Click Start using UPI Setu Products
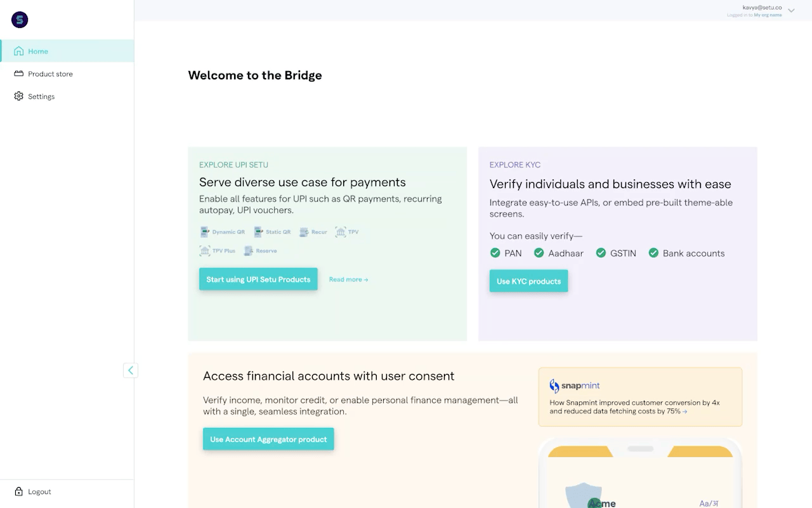This screenshot has height=508, width=812. click(x=258, y=279)
